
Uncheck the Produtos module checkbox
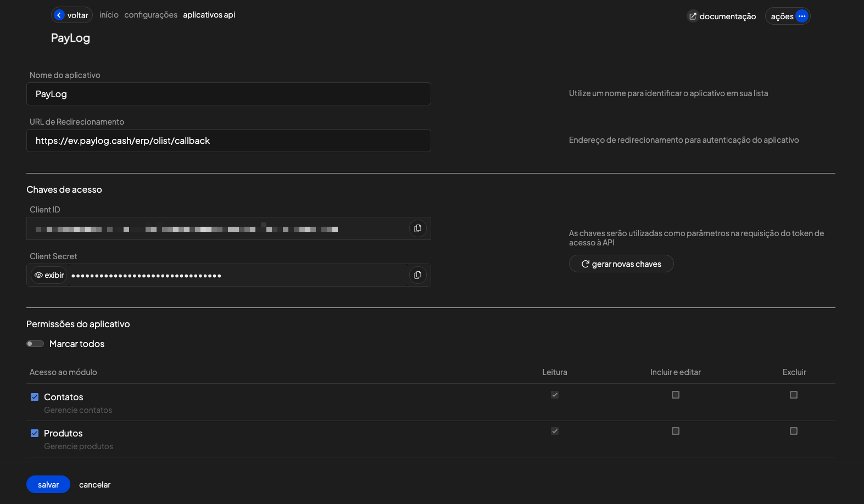[x=35, y=433]
